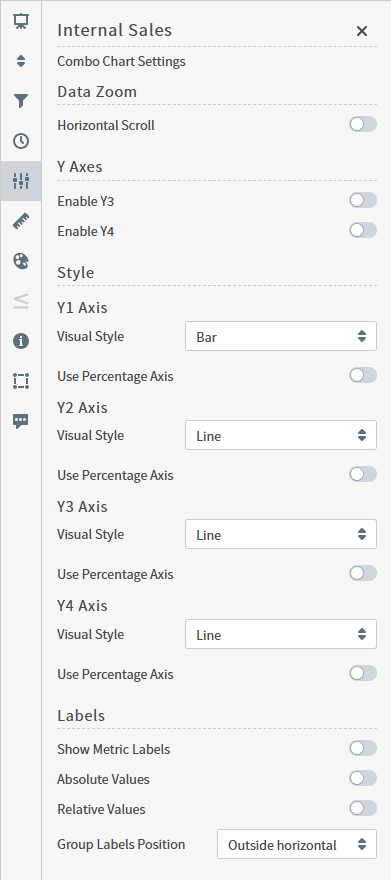Image resolution: width=391 pixels, height=880 pixels.
Task: Toggle the Horizontal Scroll switch
Action: (x=363, y=125)
